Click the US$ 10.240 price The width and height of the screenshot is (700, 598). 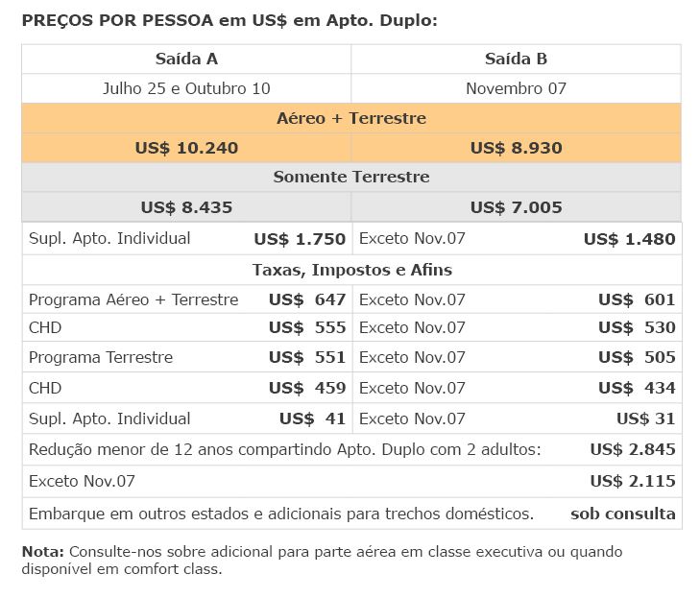click(186, 148)
